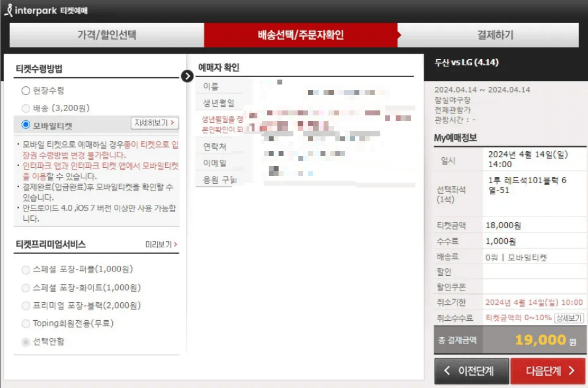Click cancellation deadline 2024년 4월 14일(일) 10:00
The width and height of the screenshot is (588, 388).
(534, 302)
